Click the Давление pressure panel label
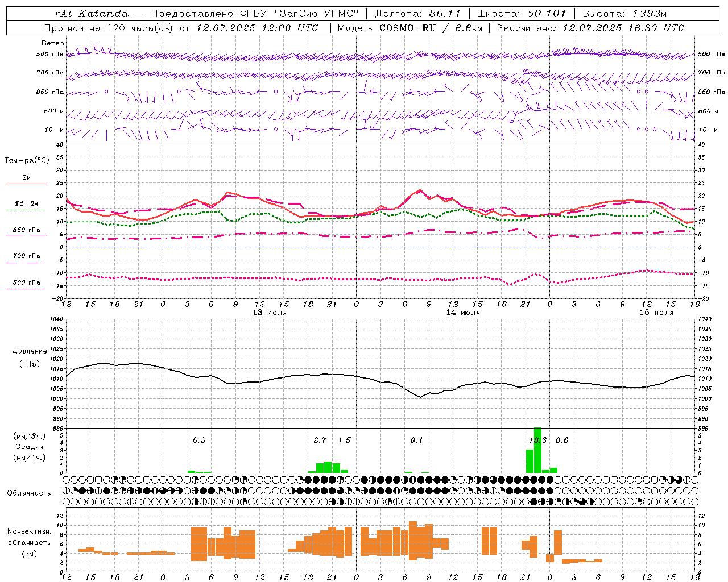This screenshot has height=582, width=728. pyautogui.click(x=29, y=351)
